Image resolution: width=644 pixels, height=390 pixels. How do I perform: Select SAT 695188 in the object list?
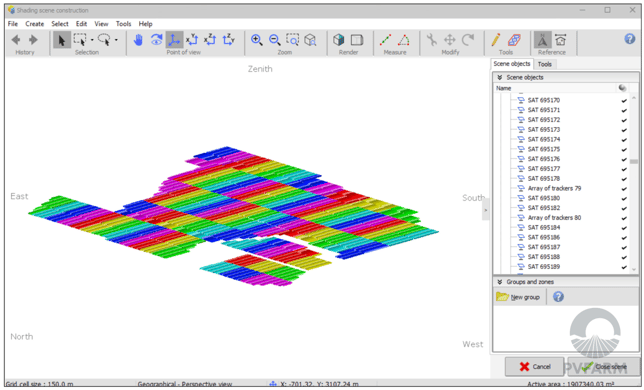pos(544,257)
